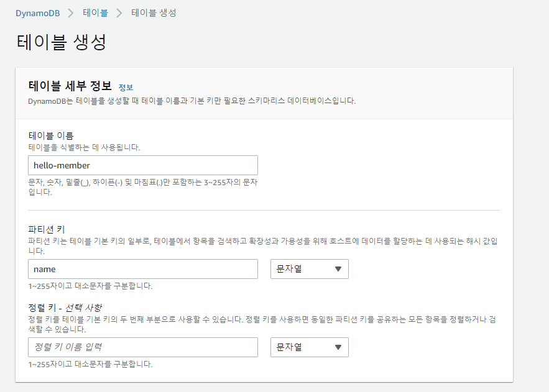Open the 정보 info link

[126, 88]
